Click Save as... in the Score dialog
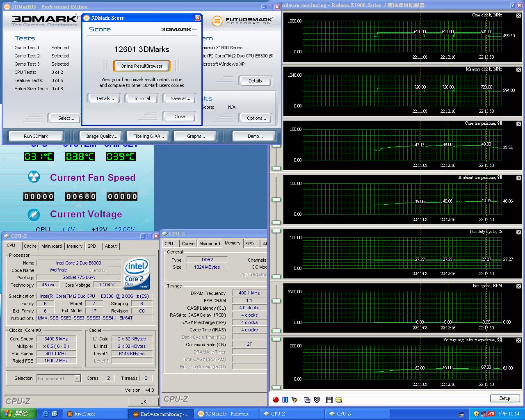This screenshot has height=420, width=525. pyautogui.click(x=180, y=98)
